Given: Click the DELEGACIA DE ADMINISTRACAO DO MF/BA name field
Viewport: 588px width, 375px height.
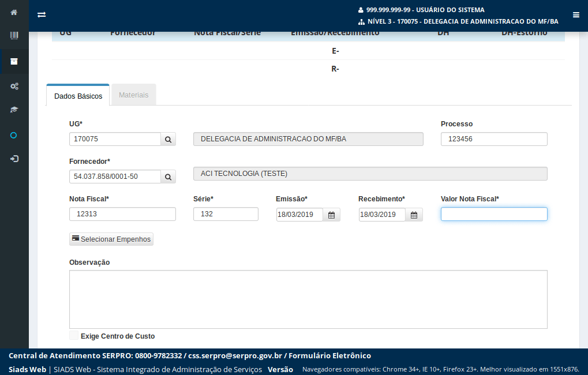Looking at the screenshot, I should 308,139.
